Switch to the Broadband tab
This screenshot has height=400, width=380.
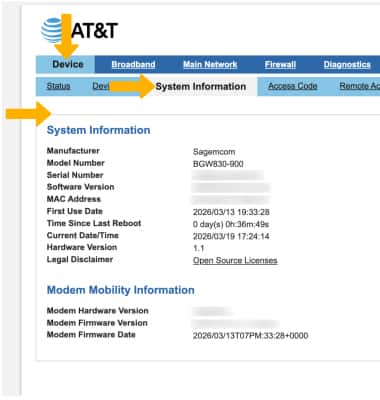coord(133,65)
